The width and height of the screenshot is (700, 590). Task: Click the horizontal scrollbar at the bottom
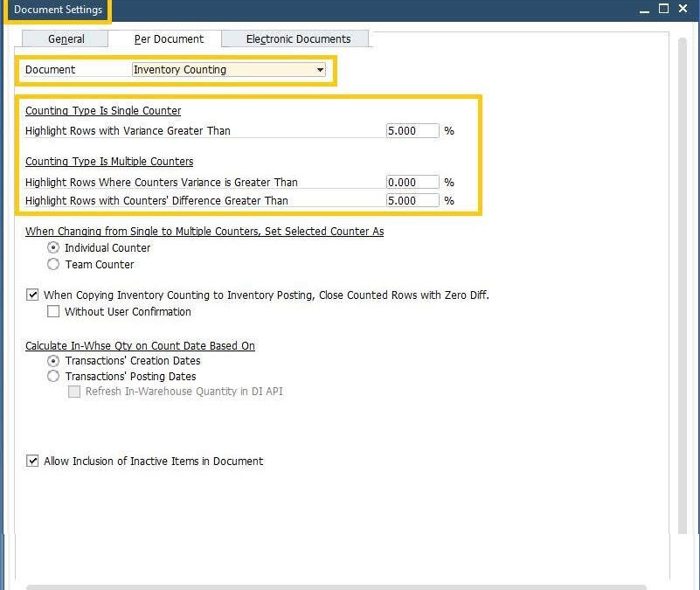336,587
